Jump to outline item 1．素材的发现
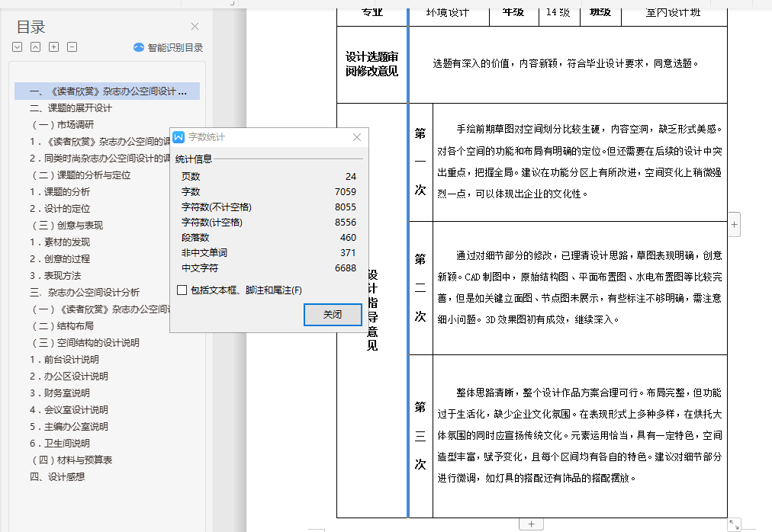Image resolution: width=772 pixels, height=532 pixels. pos(60,242)
